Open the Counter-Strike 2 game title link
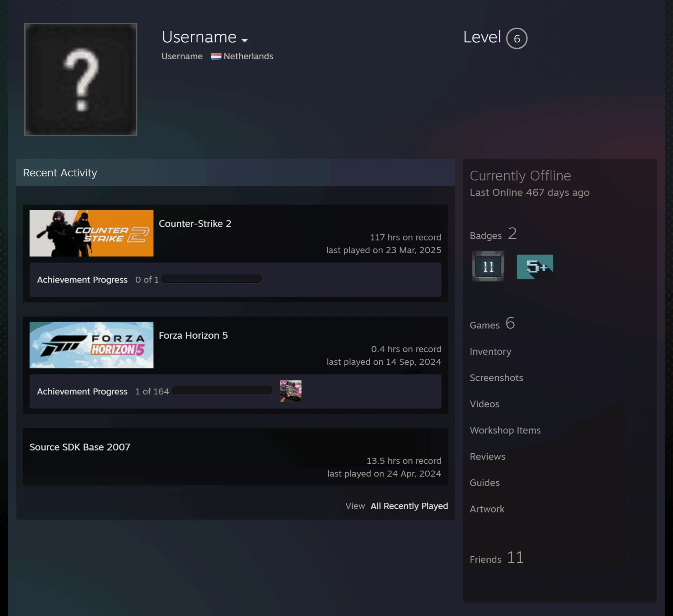 [x=195, y=224]
